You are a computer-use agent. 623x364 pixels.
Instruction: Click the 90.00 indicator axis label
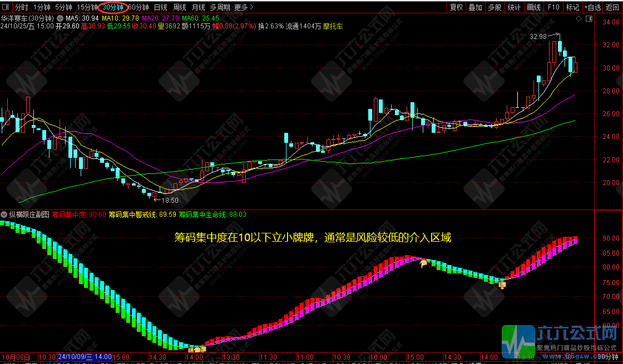tap(611, 238)
